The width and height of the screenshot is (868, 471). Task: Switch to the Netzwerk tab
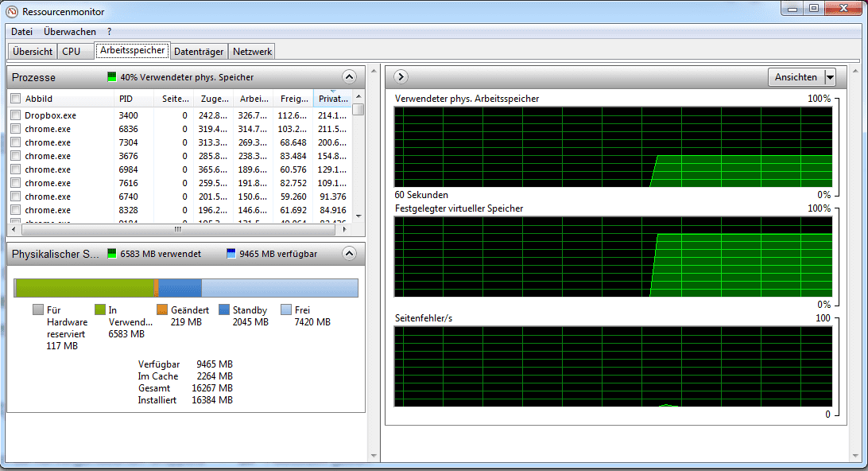coord(252,52)
